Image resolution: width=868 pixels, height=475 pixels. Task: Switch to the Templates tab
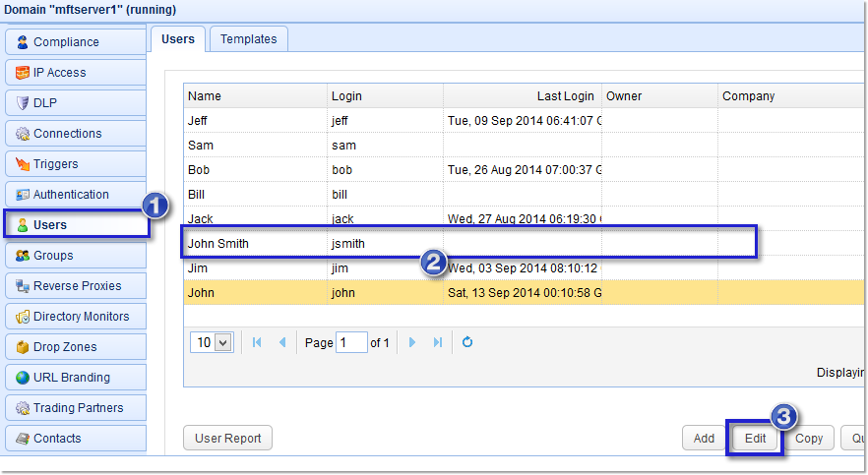pos(248,39)
